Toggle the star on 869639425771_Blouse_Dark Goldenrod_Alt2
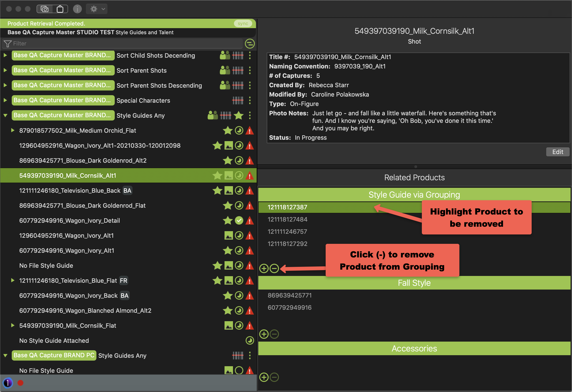Viewport: 572px width, 392px height. point(228,161)
